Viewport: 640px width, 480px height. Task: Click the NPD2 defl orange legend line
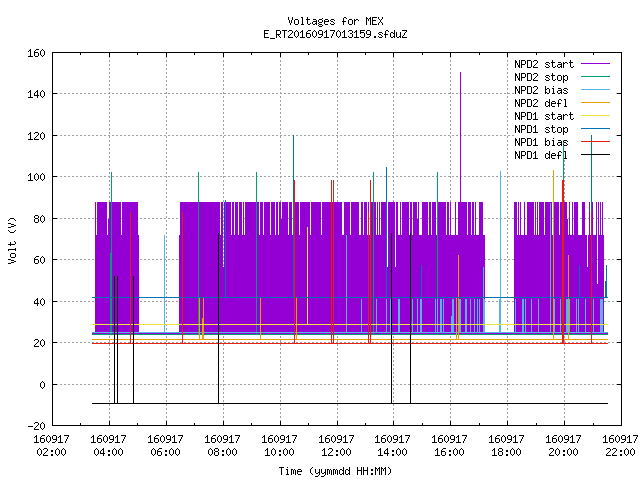(x=595, y=103)
